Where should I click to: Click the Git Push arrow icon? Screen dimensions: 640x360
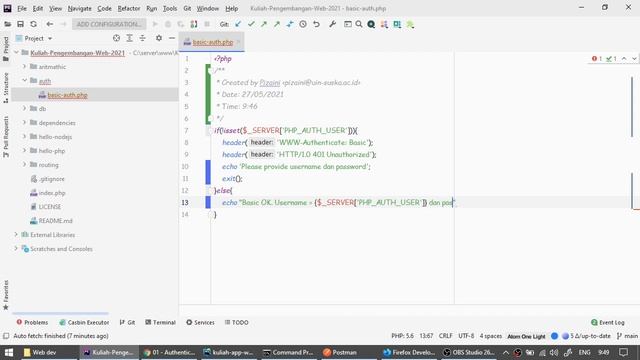264,24
